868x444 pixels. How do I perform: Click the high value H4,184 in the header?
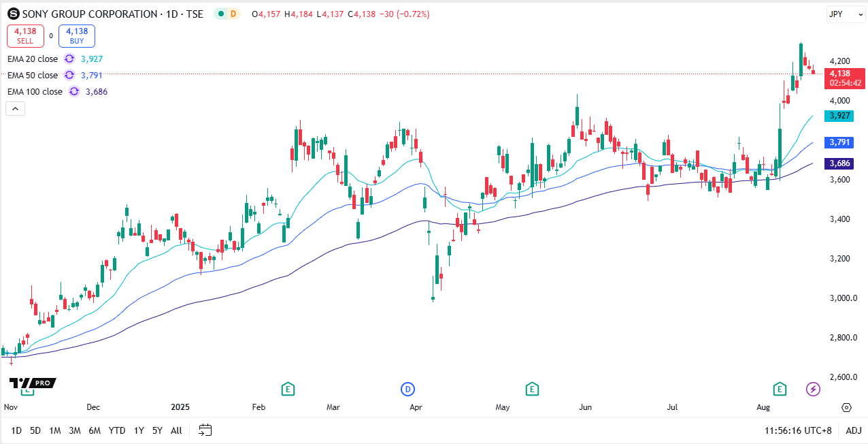(x=299, y=14)
